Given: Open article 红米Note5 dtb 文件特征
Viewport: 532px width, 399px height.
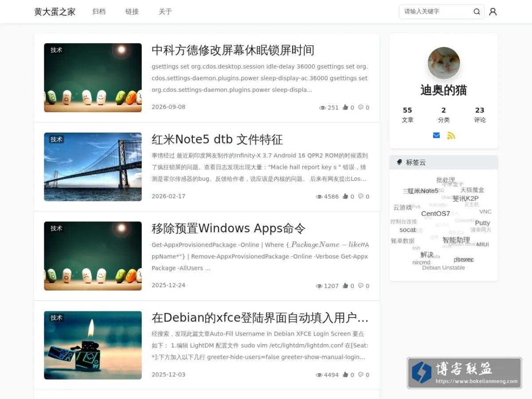Looking at the screenshot, I should coord(217,140).
